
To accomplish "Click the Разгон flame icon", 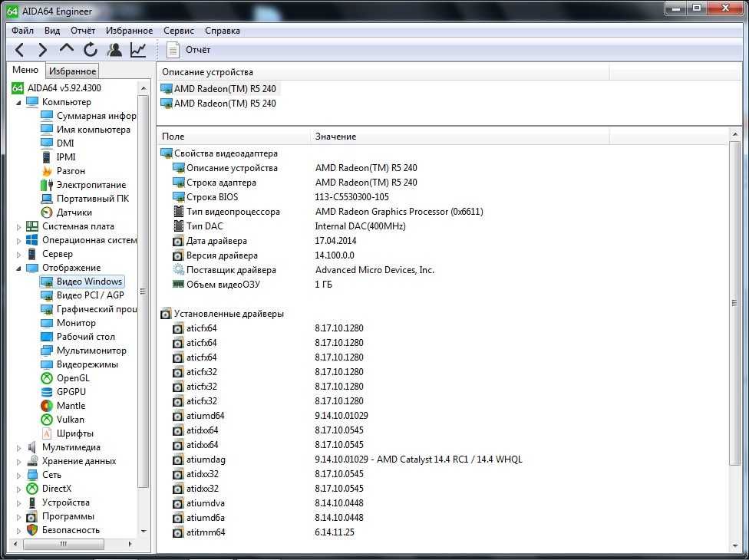I will 46,171.
